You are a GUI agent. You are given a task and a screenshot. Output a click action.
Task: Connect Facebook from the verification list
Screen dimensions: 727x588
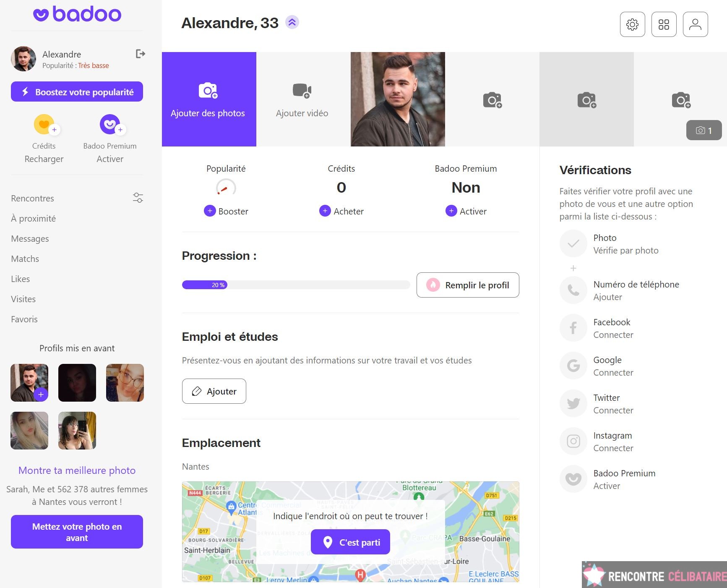click(573, 328)
